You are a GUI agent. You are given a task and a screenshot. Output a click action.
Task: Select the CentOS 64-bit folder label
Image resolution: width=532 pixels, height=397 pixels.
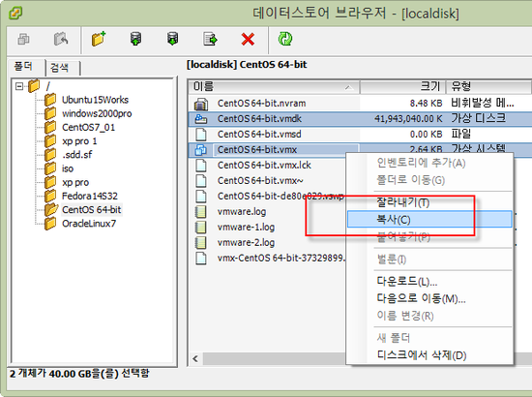click(x=91, y=209)
